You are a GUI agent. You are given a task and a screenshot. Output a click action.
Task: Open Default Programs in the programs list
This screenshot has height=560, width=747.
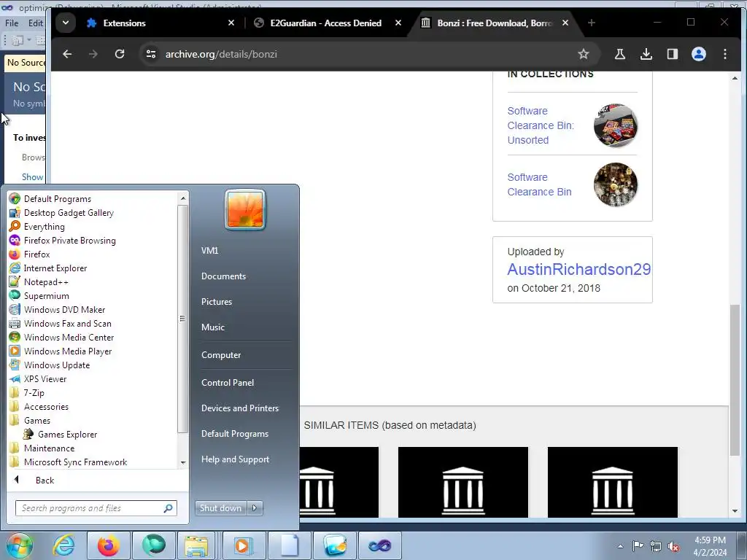pos(57,199)
